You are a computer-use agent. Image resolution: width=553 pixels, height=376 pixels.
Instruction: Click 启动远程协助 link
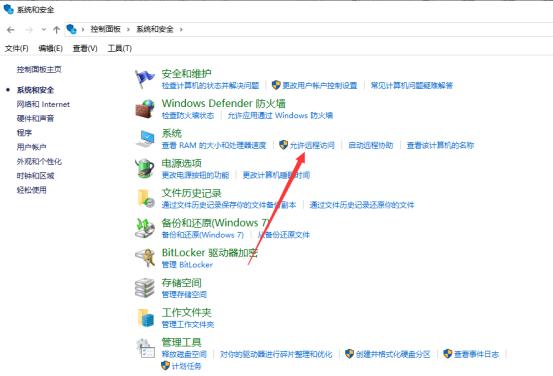tap(371, 145)
